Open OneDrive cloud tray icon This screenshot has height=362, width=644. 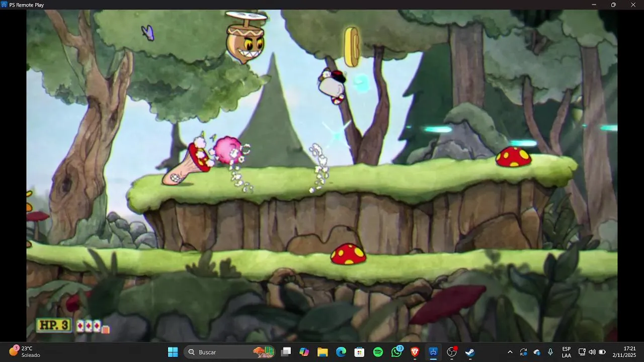(x=537, y=352)
